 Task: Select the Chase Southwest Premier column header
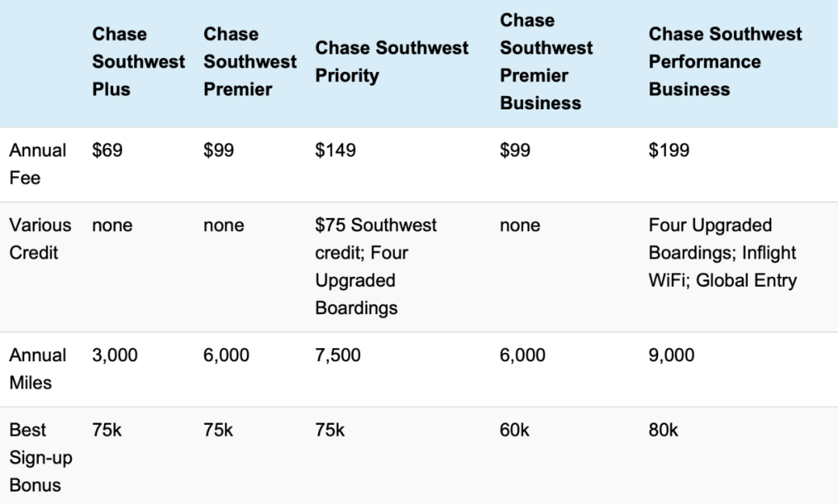coord(250,61)
